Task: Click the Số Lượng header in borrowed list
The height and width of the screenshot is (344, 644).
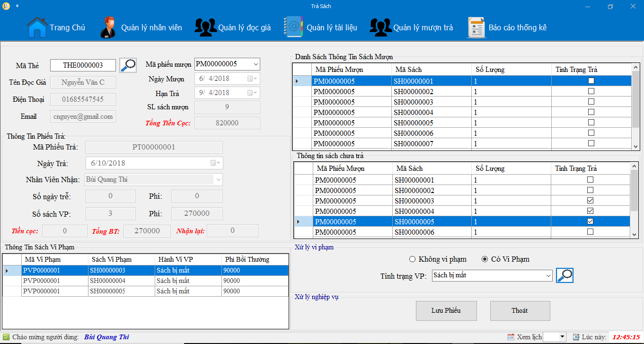Action: pos(512,70)
